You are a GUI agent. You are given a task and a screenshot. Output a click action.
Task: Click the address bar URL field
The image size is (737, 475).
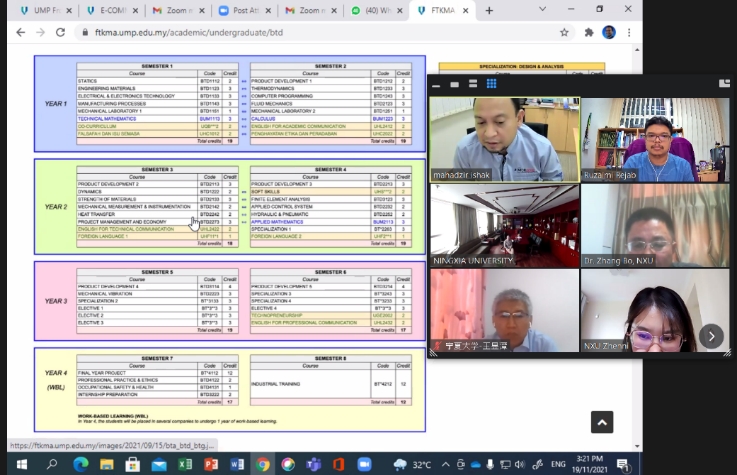[300, 32]
